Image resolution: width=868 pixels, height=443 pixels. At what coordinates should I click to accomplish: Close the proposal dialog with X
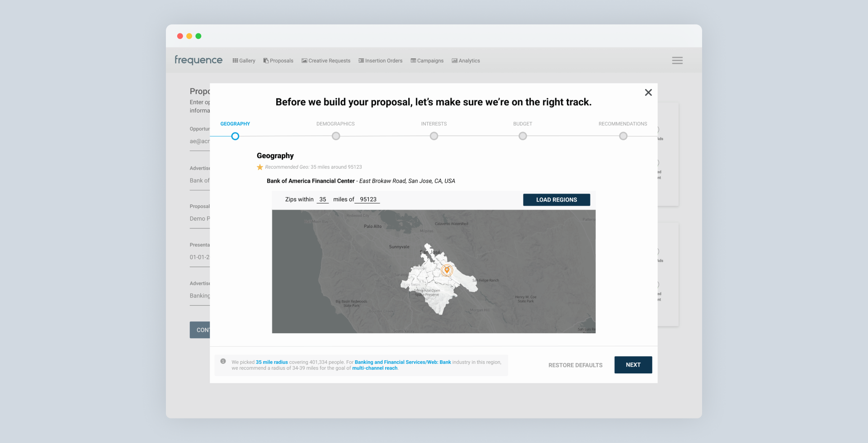pos(648,92)
